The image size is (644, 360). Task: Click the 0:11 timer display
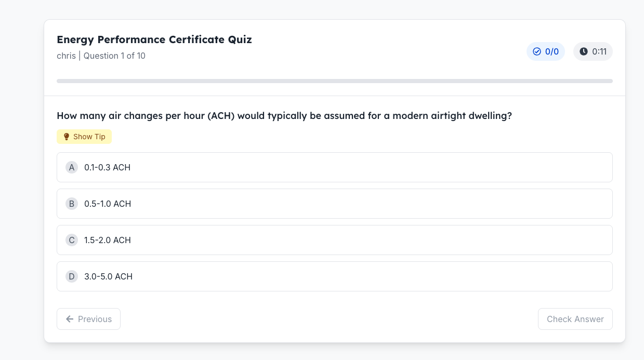coord(599,51)
